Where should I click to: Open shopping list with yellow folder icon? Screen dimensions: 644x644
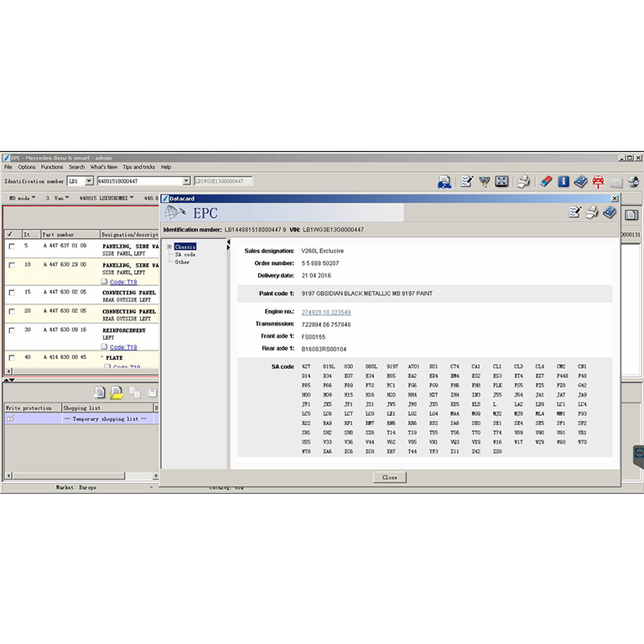coord(117,393)
